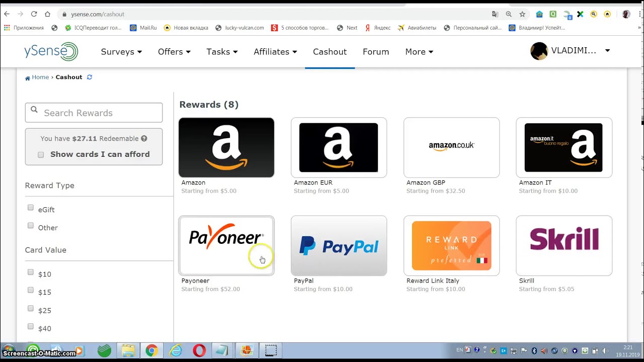The image size is (644, 362).
Task: Bookmark this page with the star
Action: [x=522, y=14]
